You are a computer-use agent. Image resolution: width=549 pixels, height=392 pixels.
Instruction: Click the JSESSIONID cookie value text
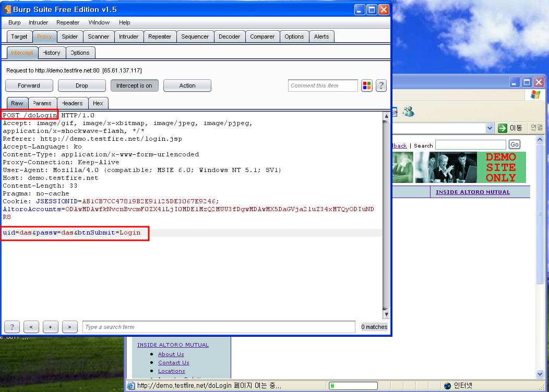coord(149,201)
